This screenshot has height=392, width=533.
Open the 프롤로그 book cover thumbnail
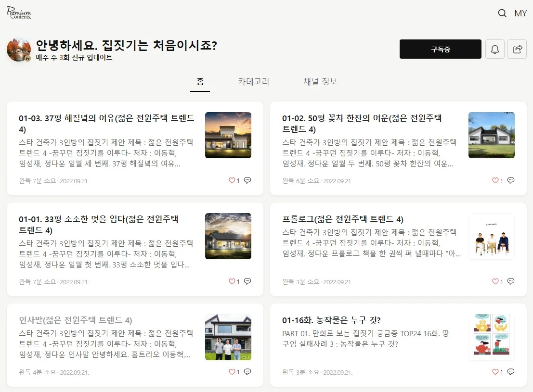pyautogui.click(x=491, y=236)
